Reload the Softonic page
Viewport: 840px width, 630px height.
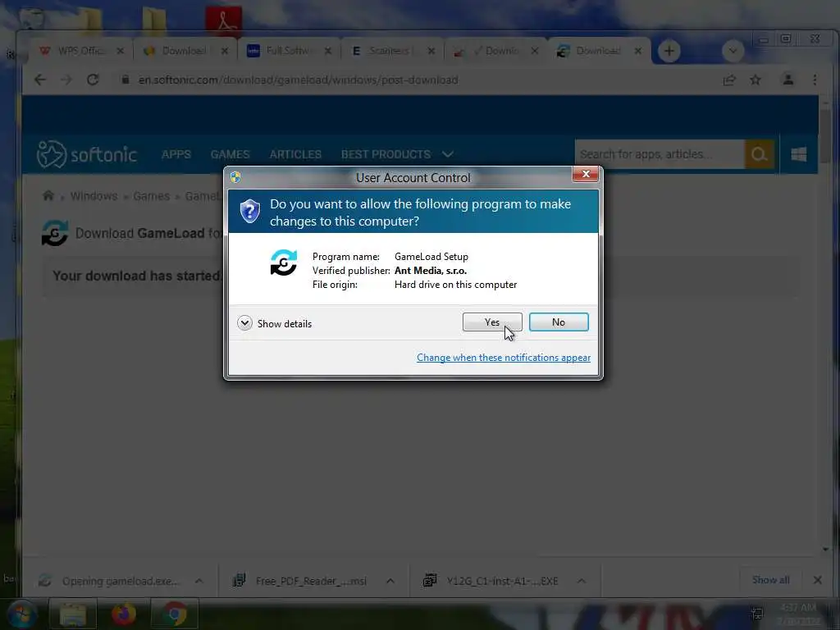point(93,80)
